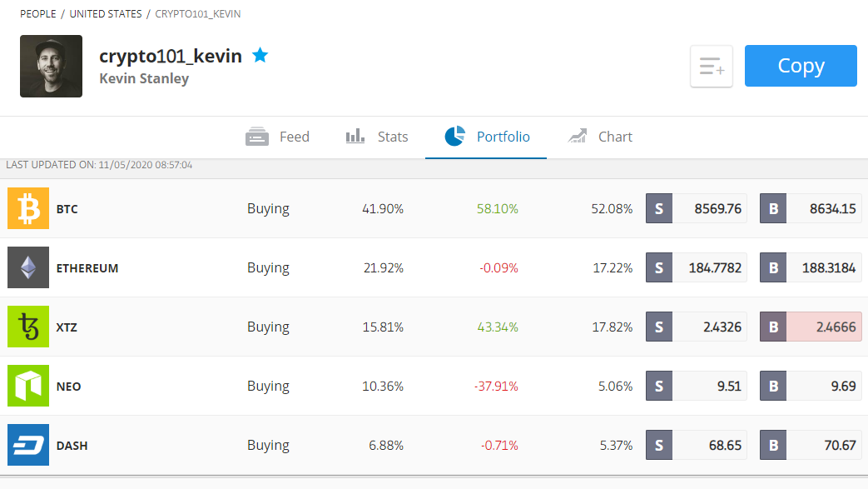Click the Bitcoin BTC logo icon
Screen dimensions: 868x489
[28, 208]
